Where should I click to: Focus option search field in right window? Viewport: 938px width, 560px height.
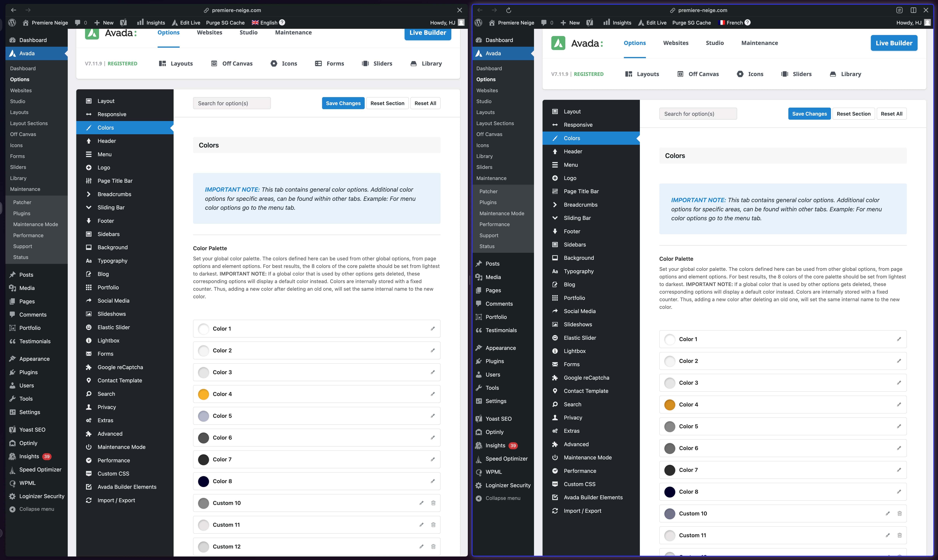698,114
